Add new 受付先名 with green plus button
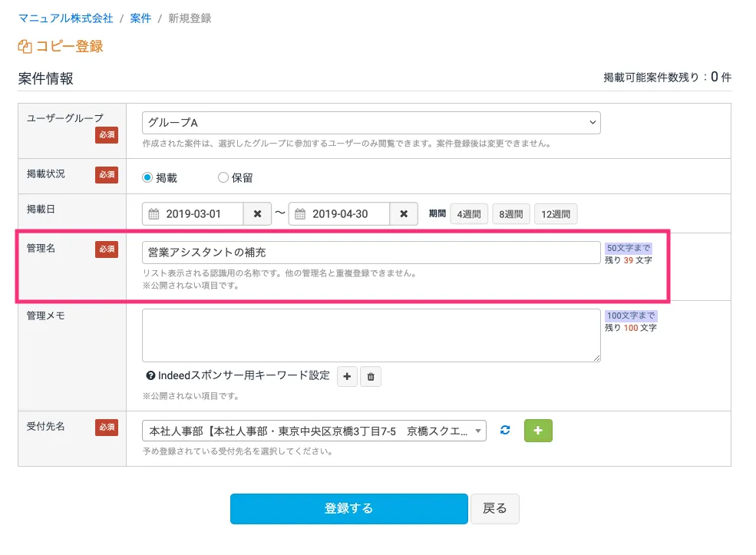 click(537, 431)
